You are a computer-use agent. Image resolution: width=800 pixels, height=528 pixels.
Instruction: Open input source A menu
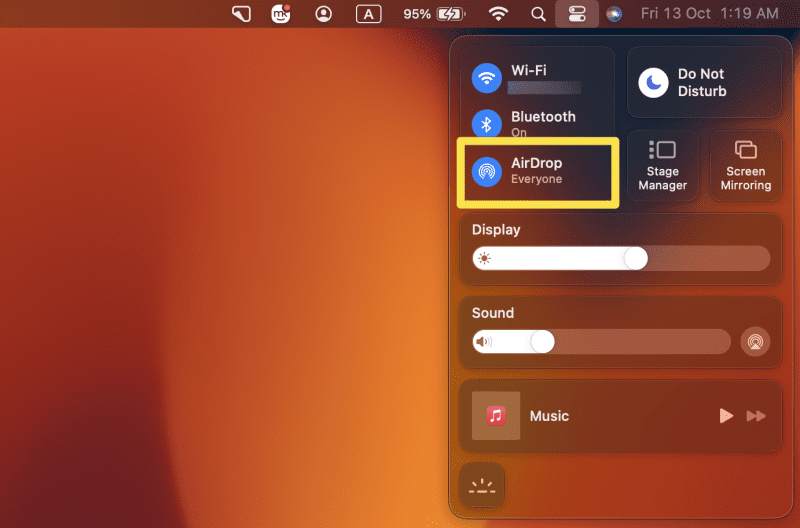368,14
